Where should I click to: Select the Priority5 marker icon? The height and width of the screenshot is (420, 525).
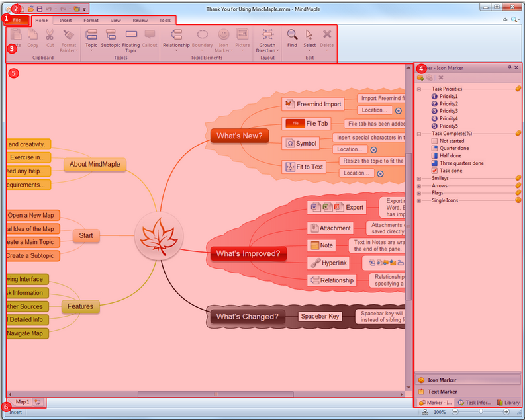tap(434, 126)
